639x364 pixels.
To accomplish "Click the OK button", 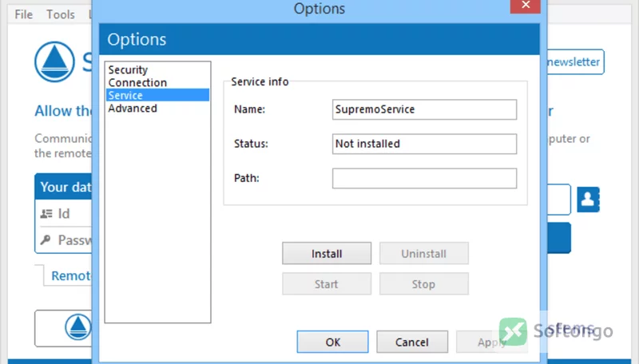I will point(332,342).
